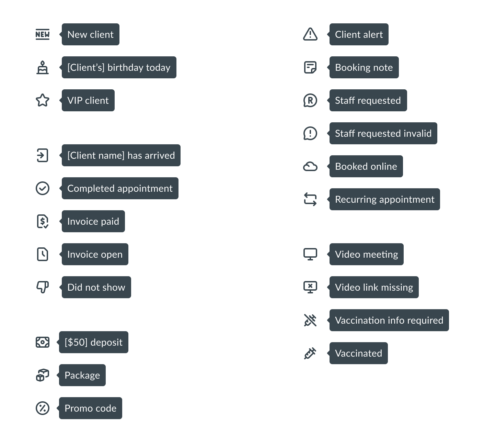
Task: Click the vaccinated syringe icon
Action: click(310, 353)
